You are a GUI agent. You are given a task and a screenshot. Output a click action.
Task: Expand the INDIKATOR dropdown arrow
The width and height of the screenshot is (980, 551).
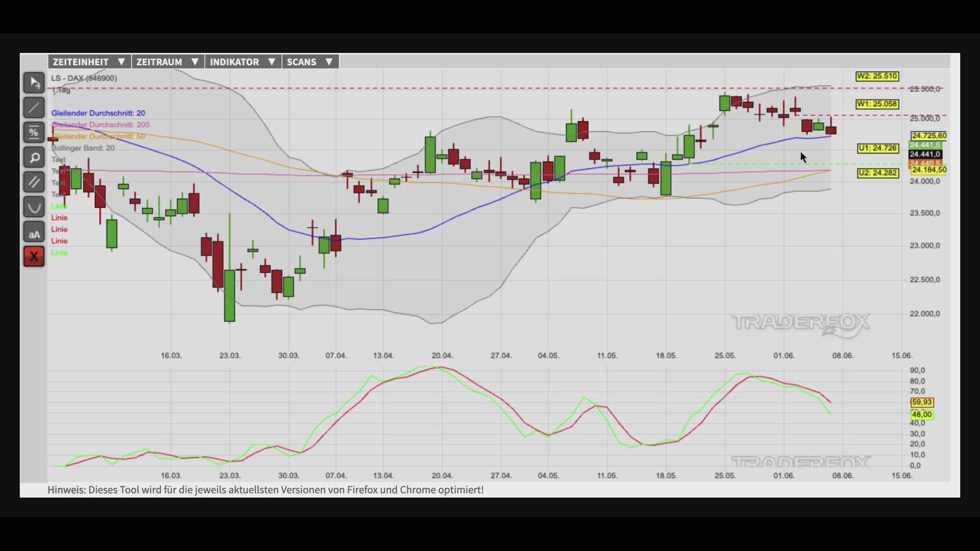pyautogui.click(x=272, y=62)
